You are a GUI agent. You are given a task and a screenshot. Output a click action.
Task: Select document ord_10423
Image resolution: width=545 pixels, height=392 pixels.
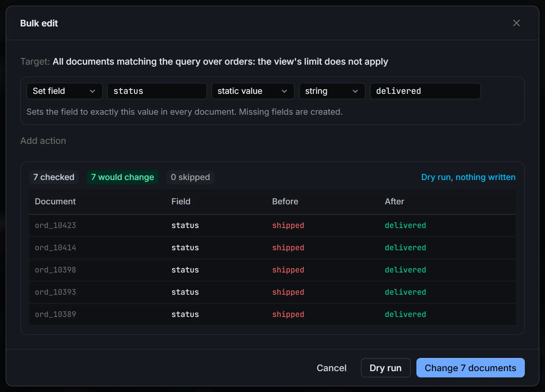tap(55, 226)
